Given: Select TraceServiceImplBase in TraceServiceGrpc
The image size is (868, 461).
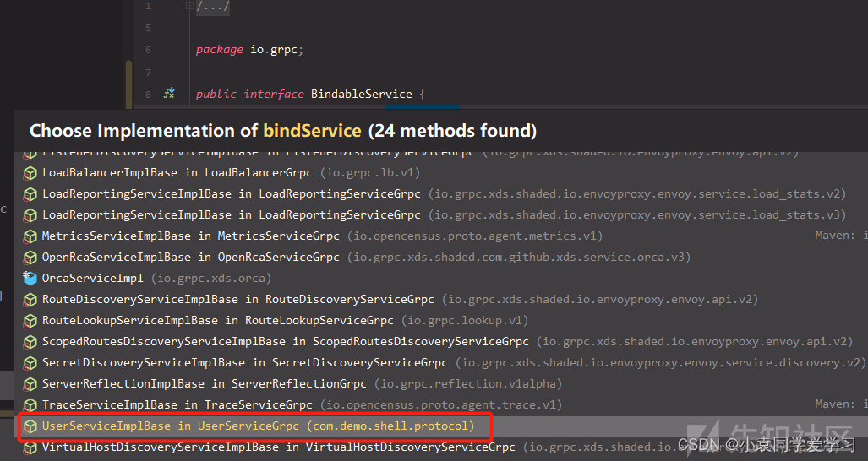Looking at the screenshot, I should click(x=443, y=404).
